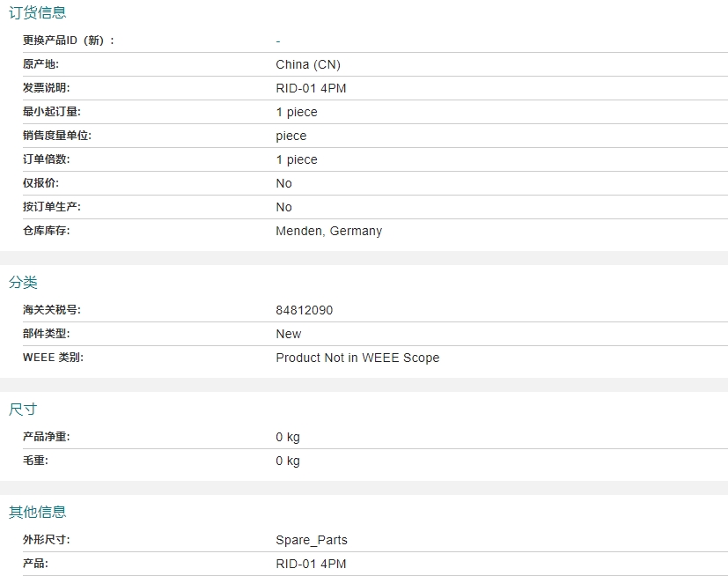Click the 毛重 value 0 kg
This screenshot has width=728, height=576.
click(287, 461)
